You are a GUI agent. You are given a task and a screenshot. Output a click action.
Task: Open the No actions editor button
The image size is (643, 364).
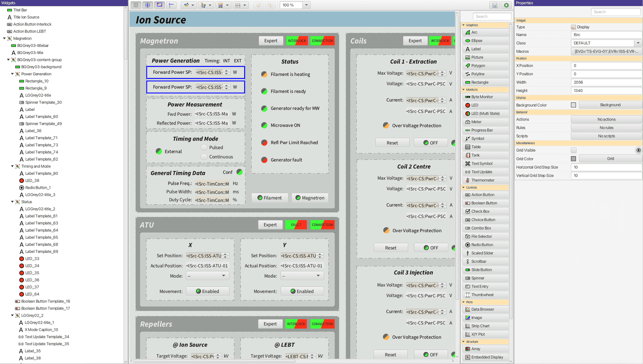606,119
